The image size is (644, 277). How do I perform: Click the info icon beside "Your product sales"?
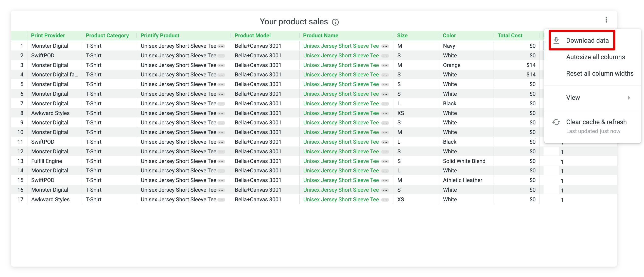[335, 22]
